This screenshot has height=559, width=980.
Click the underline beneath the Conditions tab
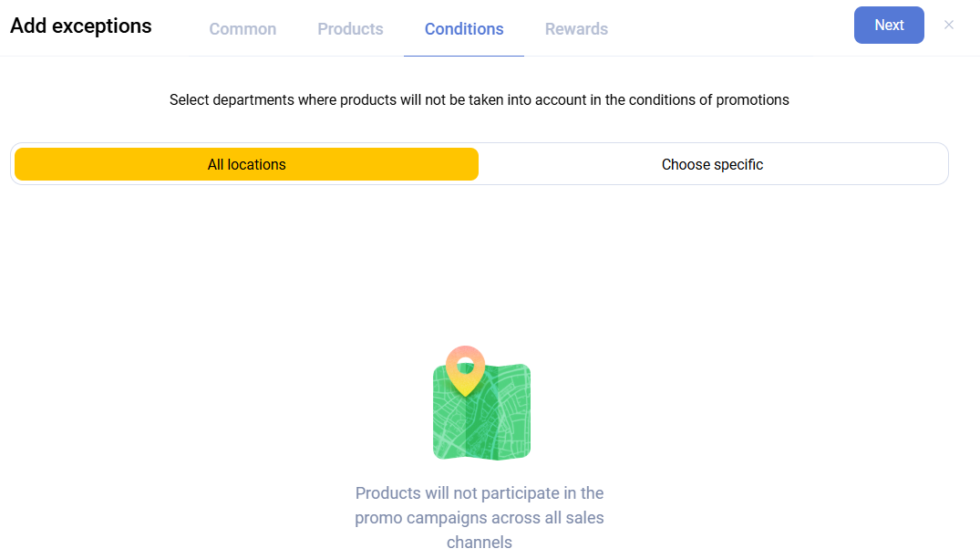[x=464, y=56]
